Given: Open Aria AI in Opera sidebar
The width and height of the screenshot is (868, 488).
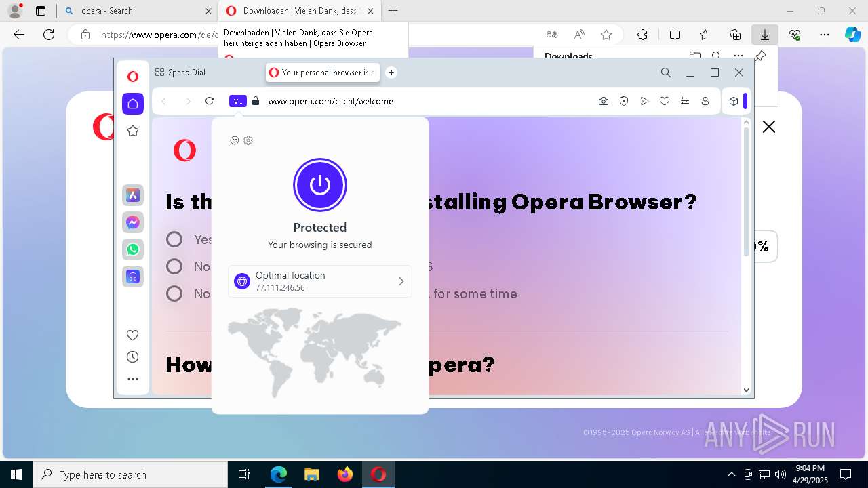Looking at the screenshot, I should (133, 195).
